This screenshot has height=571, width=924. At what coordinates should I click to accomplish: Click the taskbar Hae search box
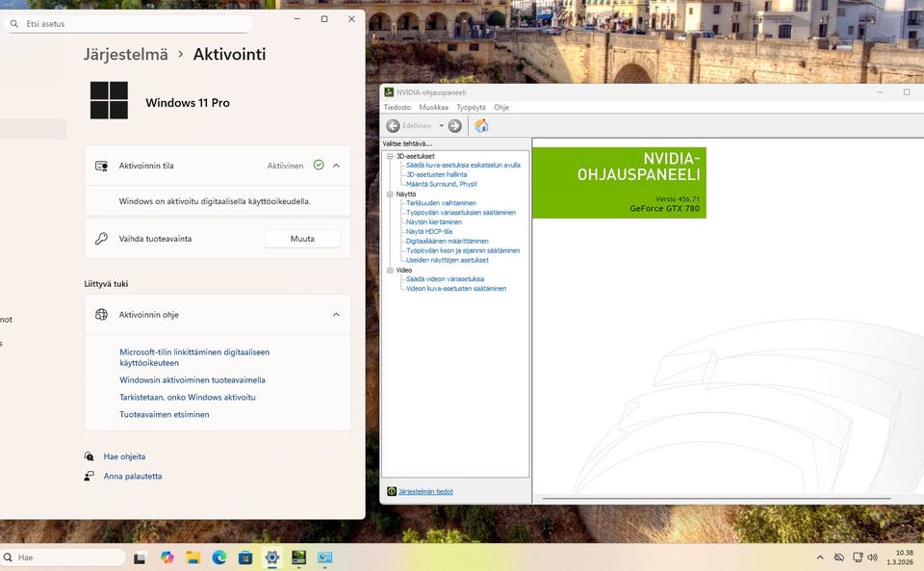(64, 558)
